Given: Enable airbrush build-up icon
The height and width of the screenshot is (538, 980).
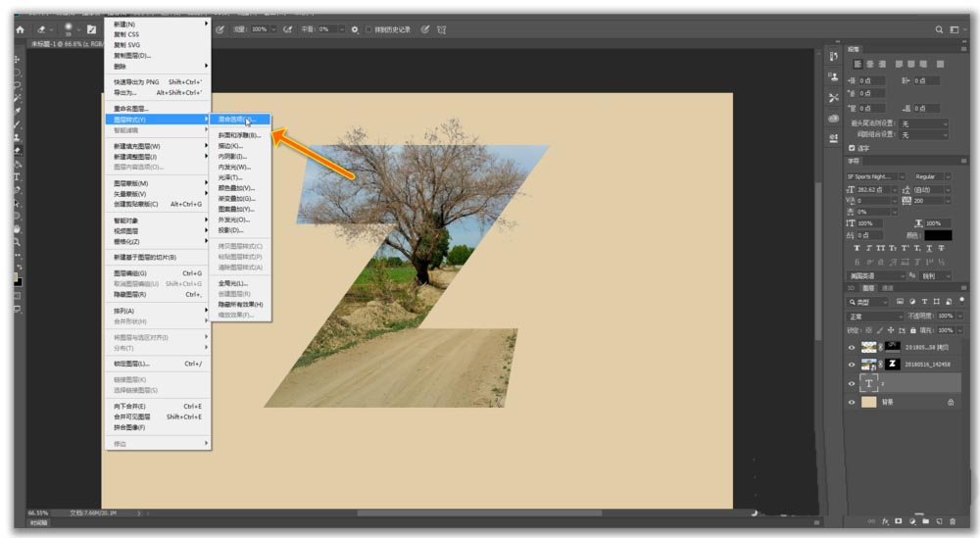Looking at the screenshot, I should pos(287,29).
